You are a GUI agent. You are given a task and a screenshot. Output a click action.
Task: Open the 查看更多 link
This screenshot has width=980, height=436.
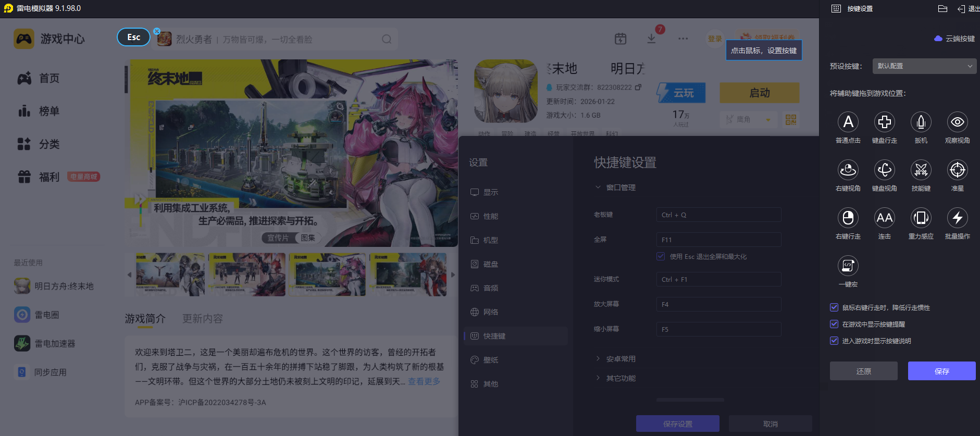[424, 381]
